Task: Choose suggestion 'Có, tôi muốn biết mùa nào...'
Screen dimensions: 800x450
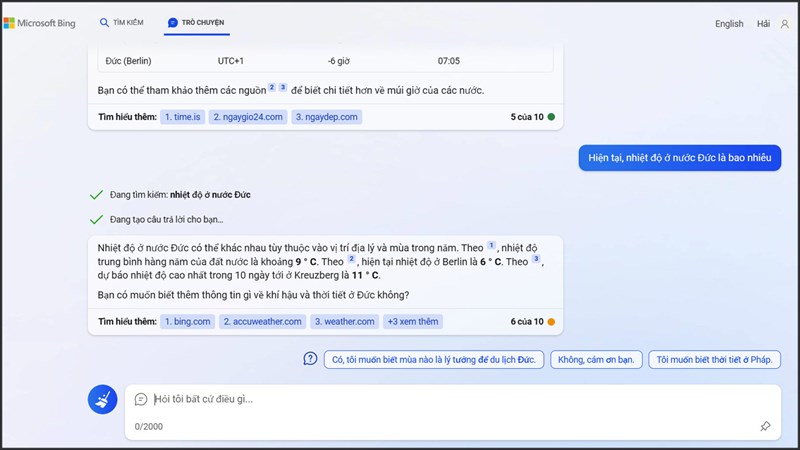Action: tap(434, 360)
